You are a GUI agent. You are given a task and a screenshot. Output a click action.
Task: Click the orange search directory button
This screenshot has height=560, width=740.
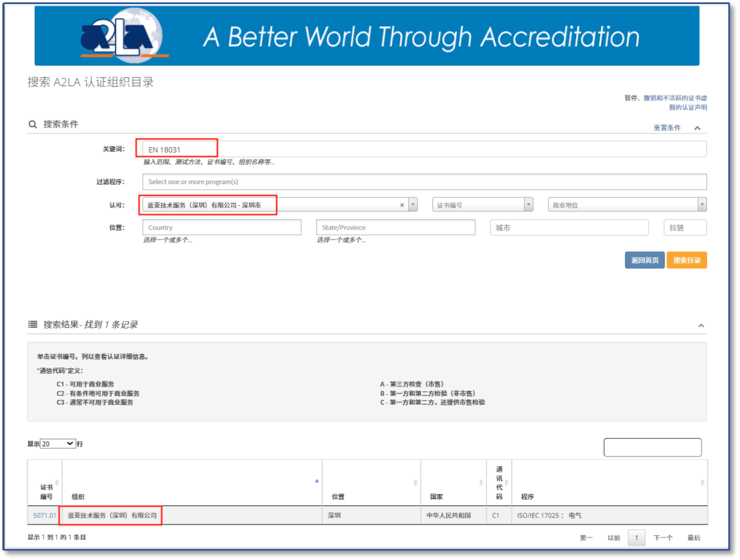(687, 260)
